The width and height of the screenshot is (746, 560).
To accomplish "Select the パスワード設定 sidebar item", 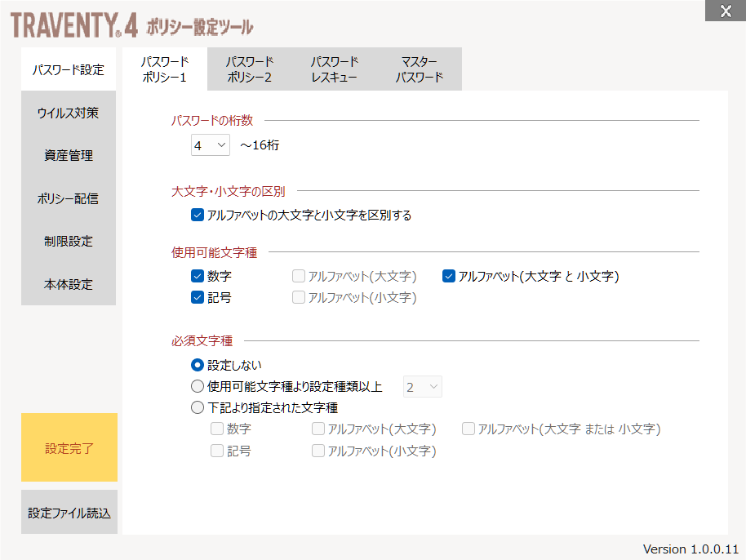I will pyautogui.click(x=69, y=69).
